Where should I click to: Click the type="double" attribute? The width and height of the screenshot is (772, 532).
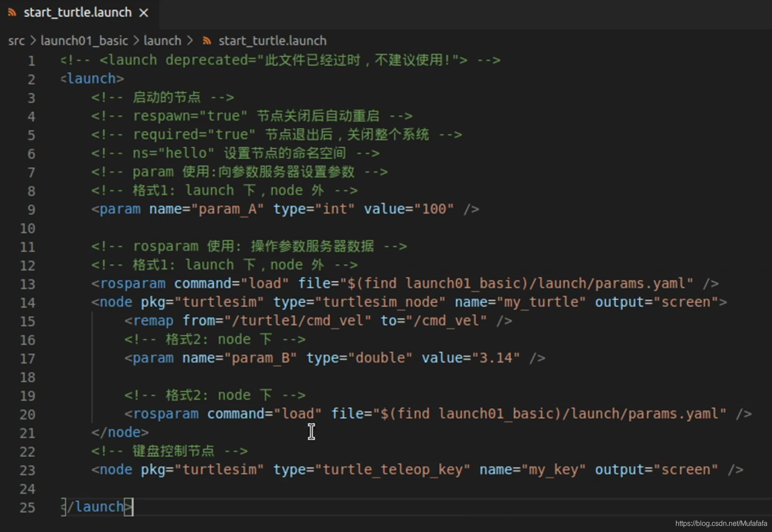tap(359, 358)
